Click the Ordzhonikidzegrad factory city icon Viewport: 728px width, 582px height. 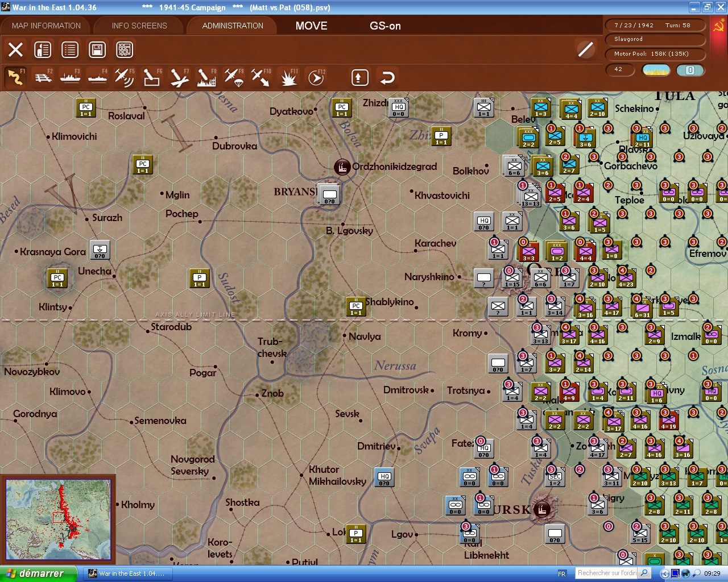pyautogui.click(x=342, y=167)
